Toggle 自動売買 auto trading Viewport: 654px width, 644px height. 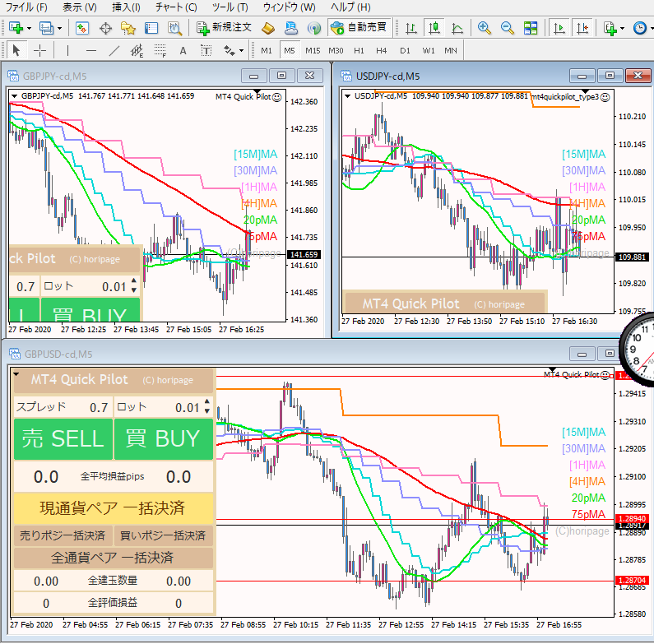click(x=359, y=28)
